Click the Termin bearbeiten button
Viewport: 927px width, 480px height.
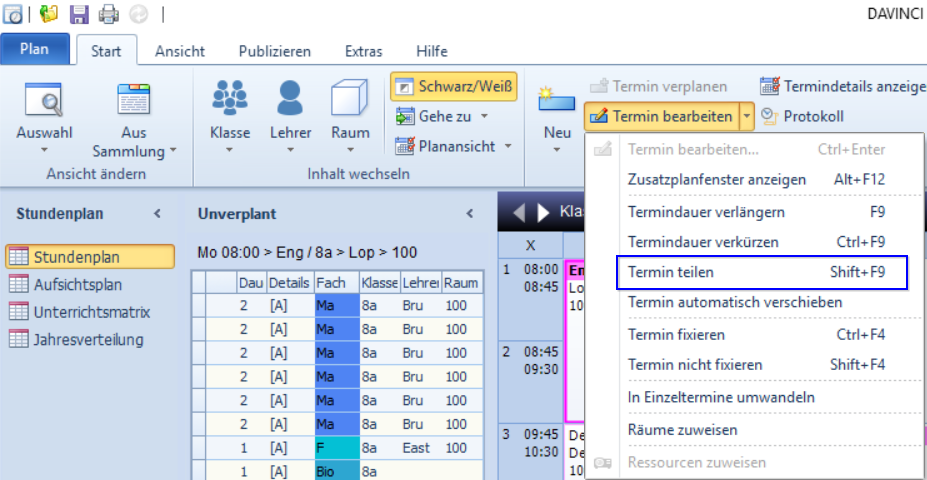662,116
